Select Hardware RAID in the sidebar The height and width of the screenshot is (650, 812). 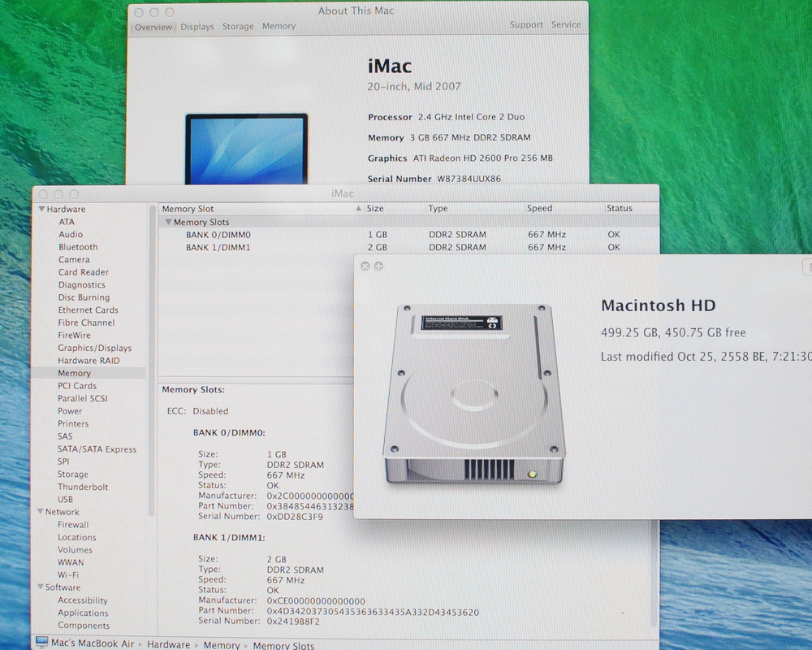[x=89, y=361]
